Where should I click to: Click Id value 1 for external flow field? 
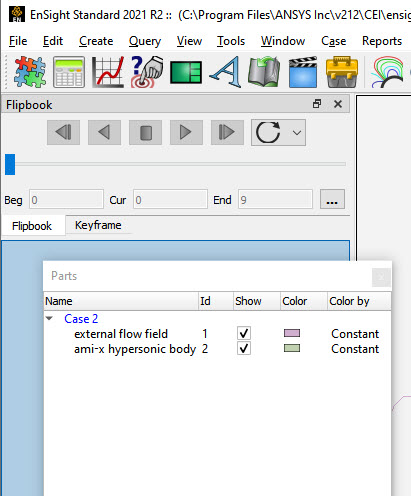[x=205, y=334]
